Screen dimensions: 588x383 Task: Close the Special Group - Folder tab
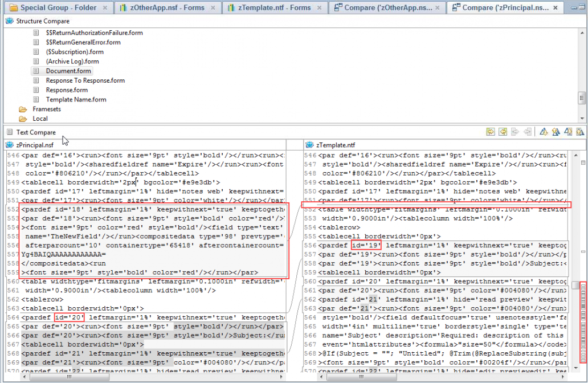(x=105, y=7)
